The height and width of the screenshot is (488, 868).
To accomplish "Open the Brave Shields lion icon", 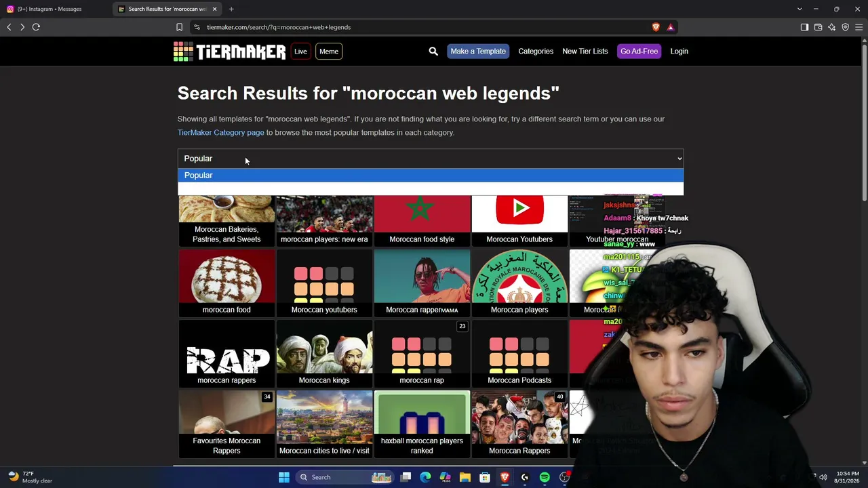I will tap(656, 27).
